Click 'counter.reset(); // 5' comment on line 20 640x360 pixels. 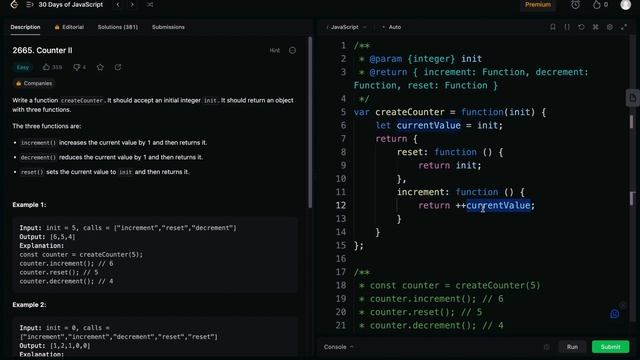(x=426, y=312)
